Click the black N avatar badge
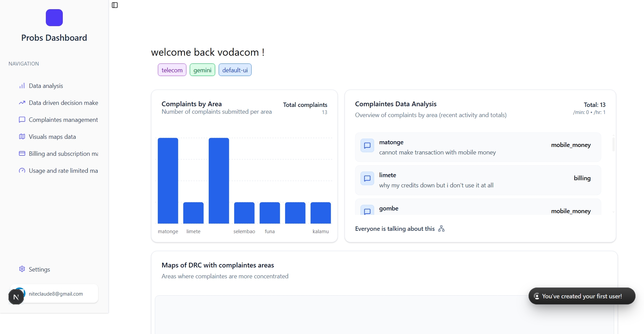This screenshot has width=644, height=334. pyautogui.click(x=16, y=297)
